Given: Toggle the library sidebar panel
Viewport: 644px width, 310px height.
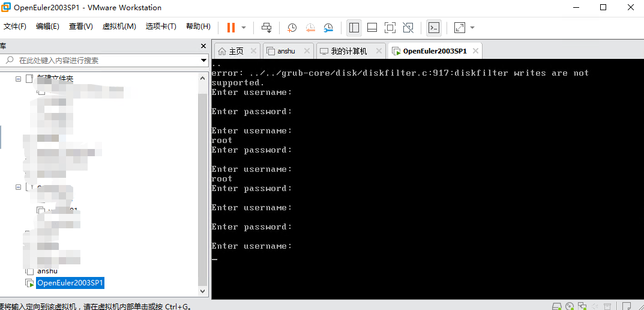Looking at the screenshot, I should 354,27.
